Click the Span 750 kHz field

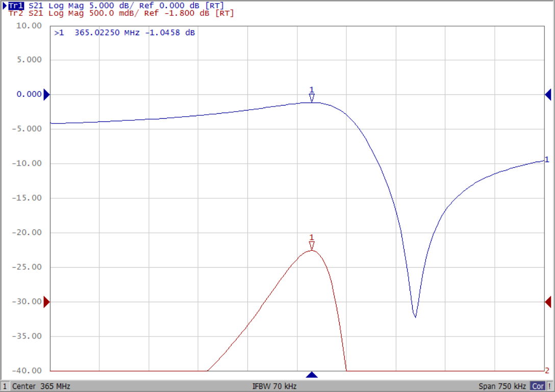pyautogui.click(x=502, y=386)
